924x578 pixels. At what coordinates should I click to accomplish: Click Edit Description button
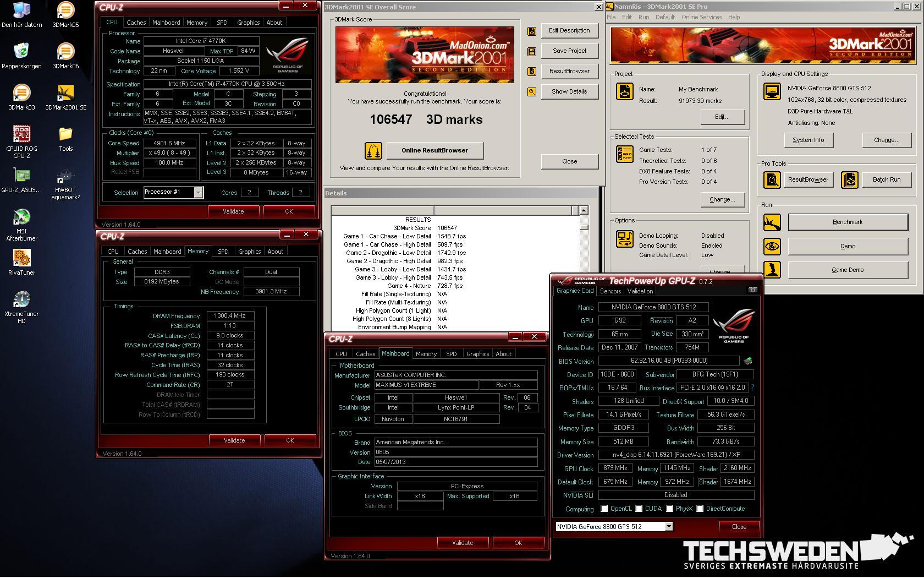569,30
